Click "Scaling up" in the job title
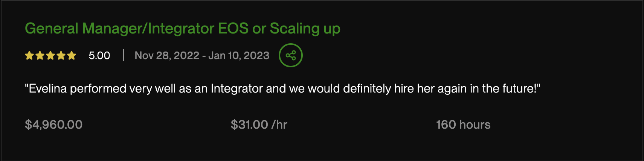This screenshot has width=644, height=161. (305, 29)
